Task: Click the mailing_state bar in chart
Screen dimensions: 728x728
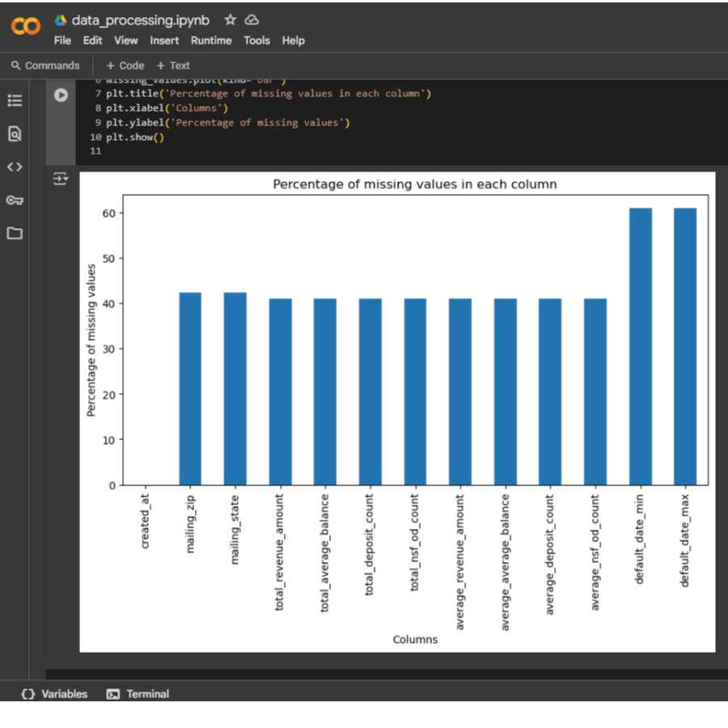Action: point(235,388)
